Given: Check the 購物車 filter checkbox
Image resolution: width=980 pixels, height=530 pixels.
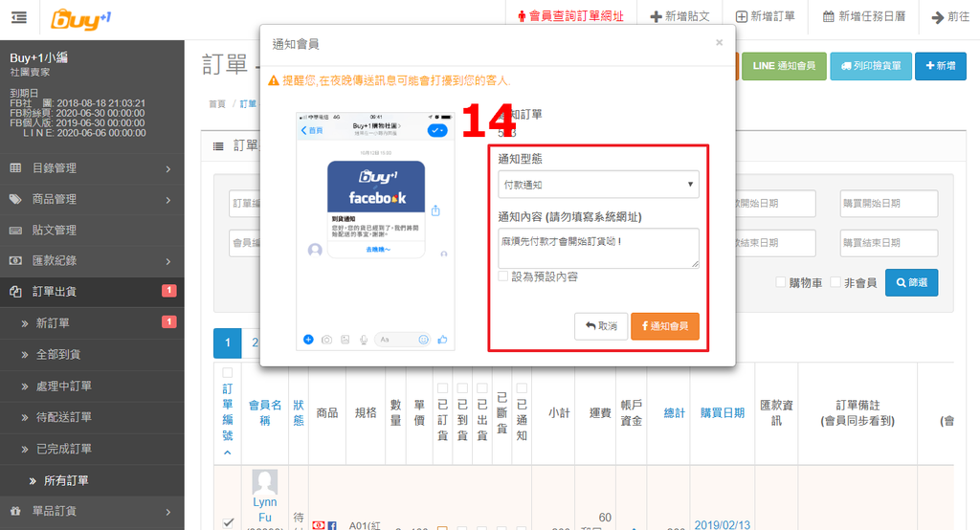Looking at the screenshot, I should pos(781,282).
